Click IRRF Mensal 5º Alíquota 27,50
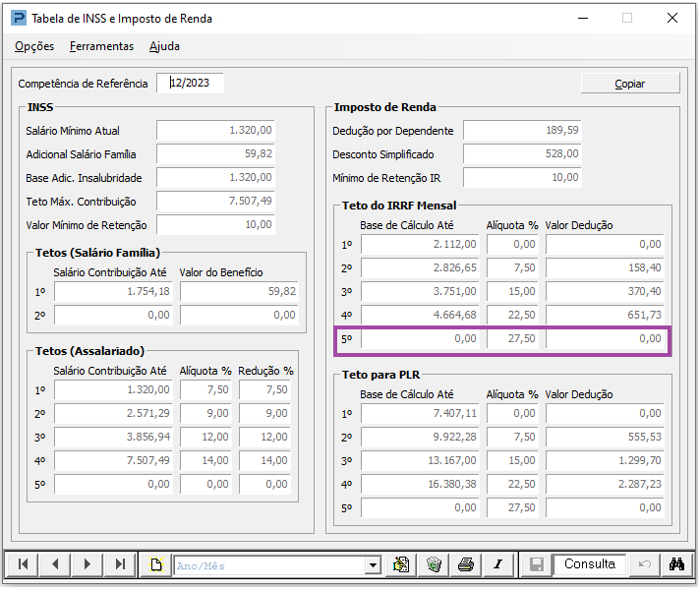This screenshot has height=590, width=700. coord(512,338)
